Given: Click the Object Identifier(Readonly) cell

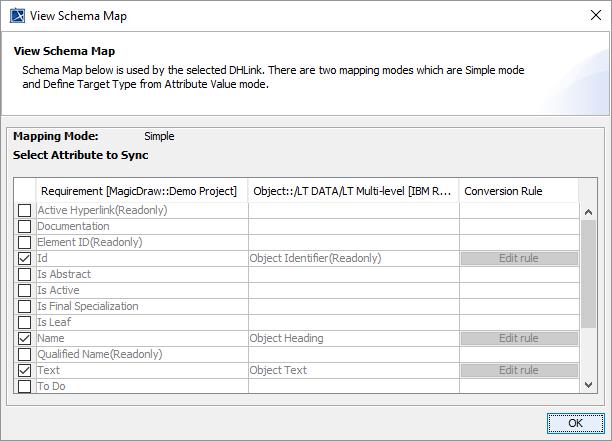Looking at the screenshot, I should coord(353,258).
